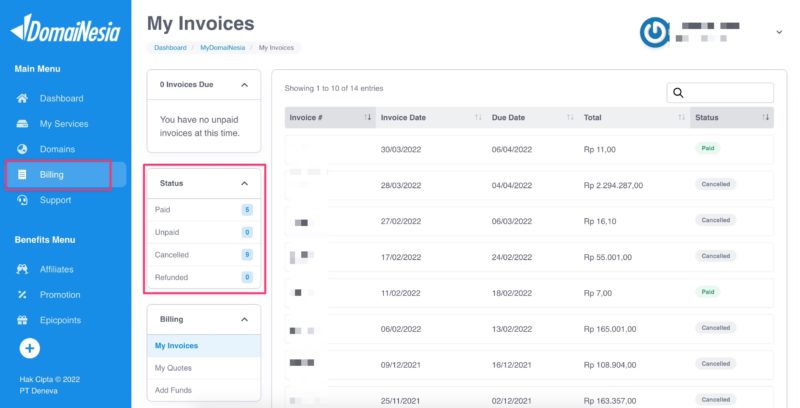
Task: Click the Dashboard home icon in sidebar
Action: (22, 99)
